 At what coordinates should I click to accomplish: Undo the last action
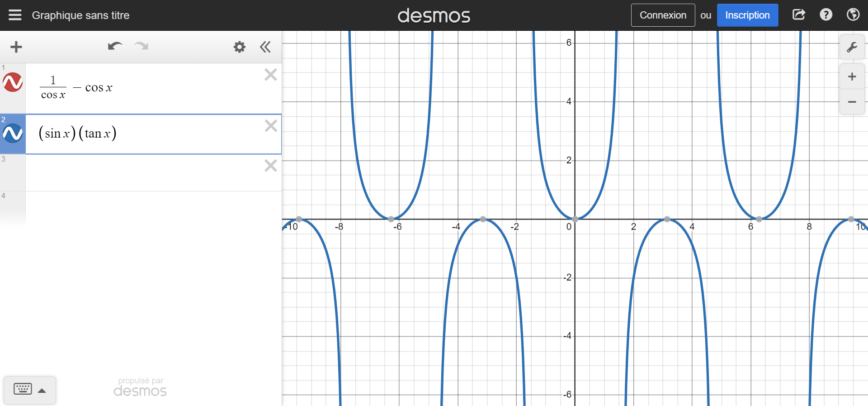click(115, 46)
